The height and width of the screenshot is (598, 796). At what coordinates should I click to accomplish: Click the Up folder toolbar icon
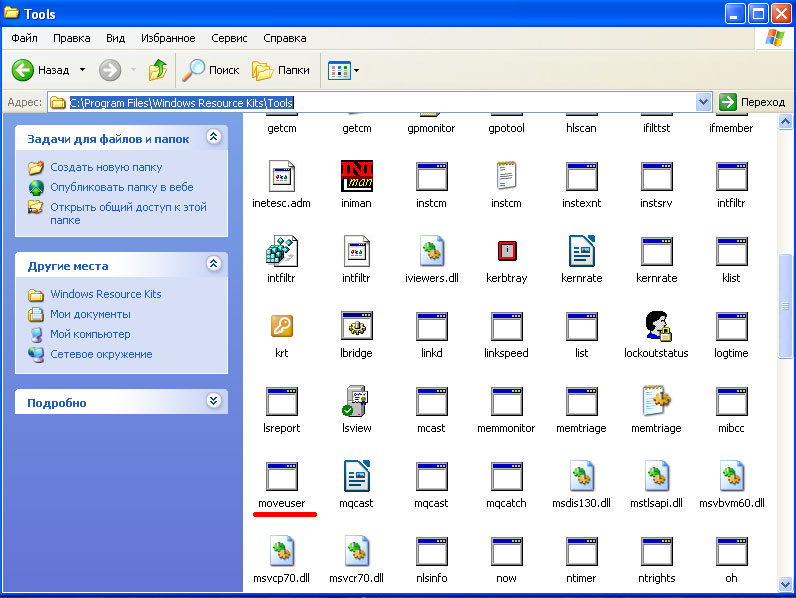[158, 70]
